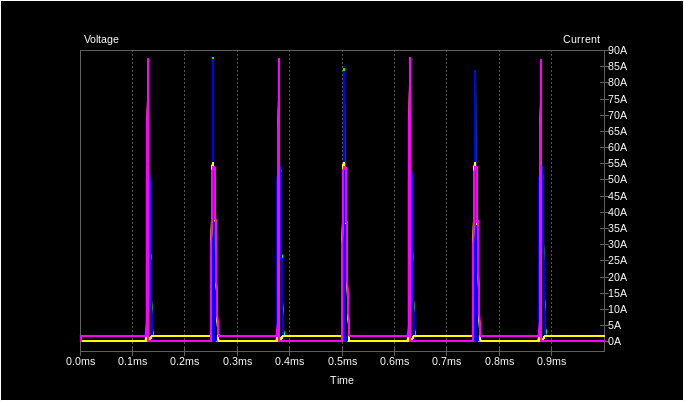Viewport: 684px width, 401px height.
Task: Click the 40A current scale label
Action: click(617, 212)
